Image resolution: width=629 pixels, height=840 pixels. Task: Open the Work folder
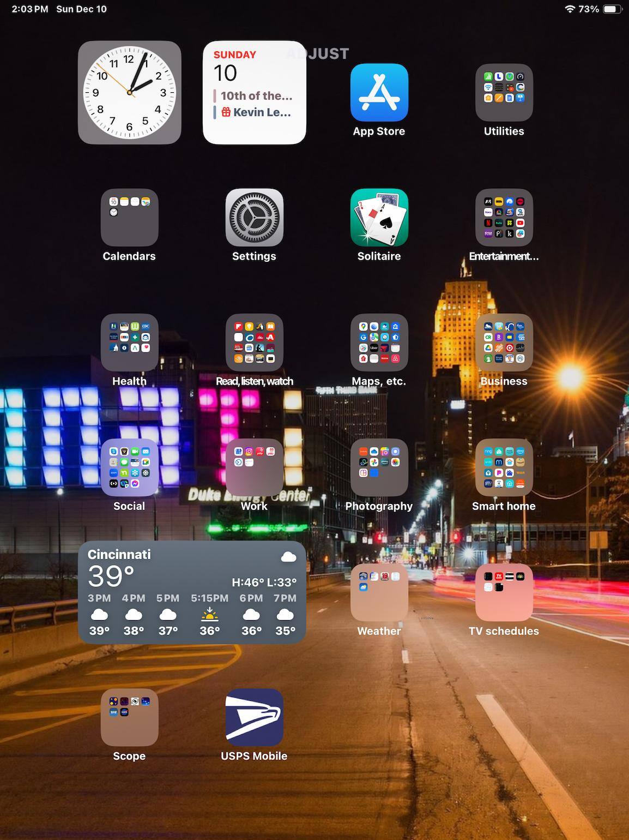tap(254, 467)
